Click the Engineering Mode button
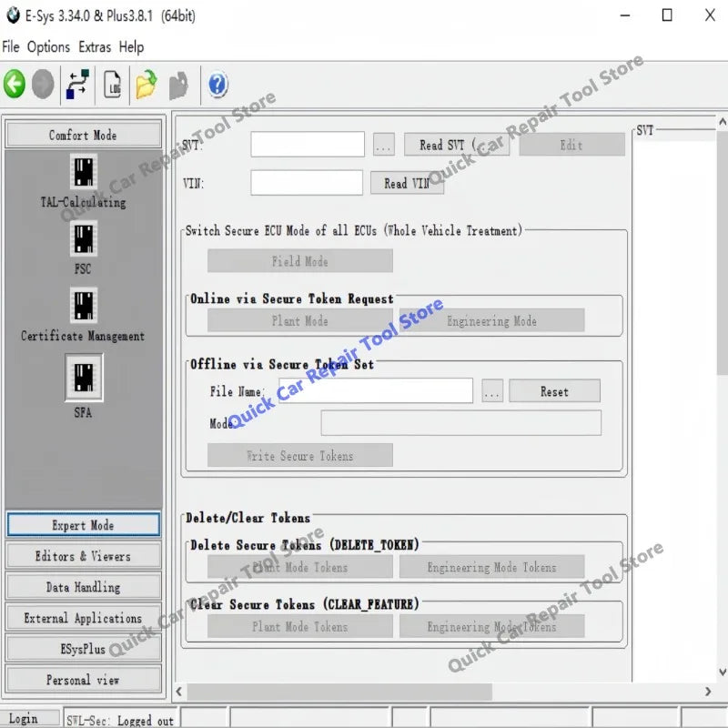This screenshot has height=728, width=728. click(491, 320)
